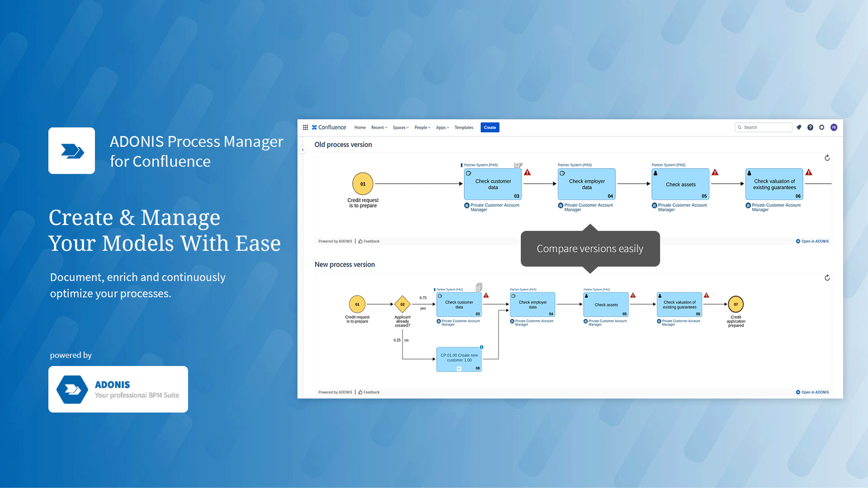Viewport: 868px width, 488px height.
Task: Click warning icon beside old Check valuation task
Action: click(x=809, y=172)
